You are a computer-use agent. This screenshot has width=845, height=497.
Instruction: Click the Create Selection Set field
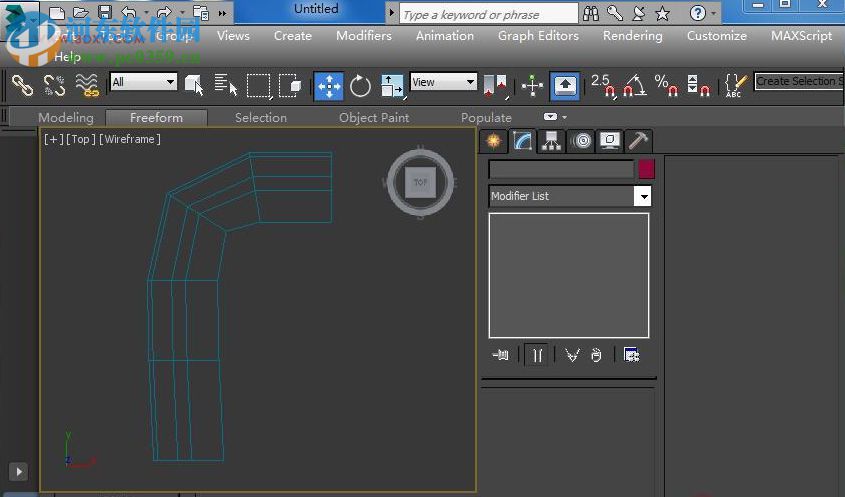[799, 81]
